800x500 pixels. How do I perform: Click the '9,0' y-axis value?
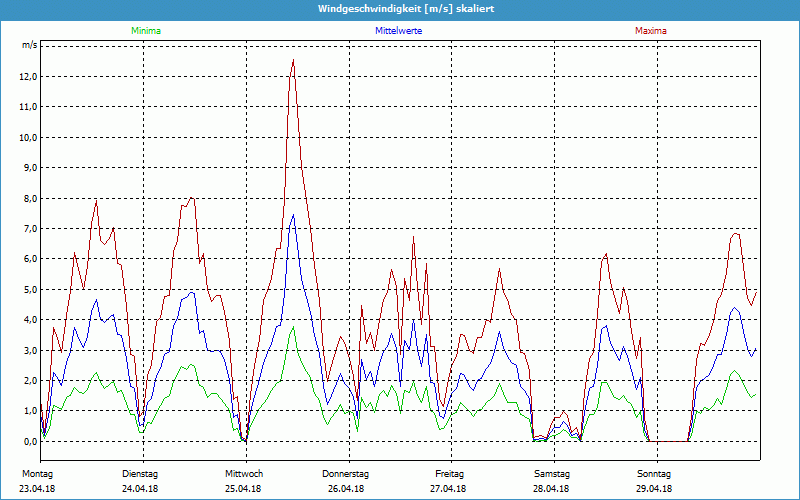coord(31,168)
